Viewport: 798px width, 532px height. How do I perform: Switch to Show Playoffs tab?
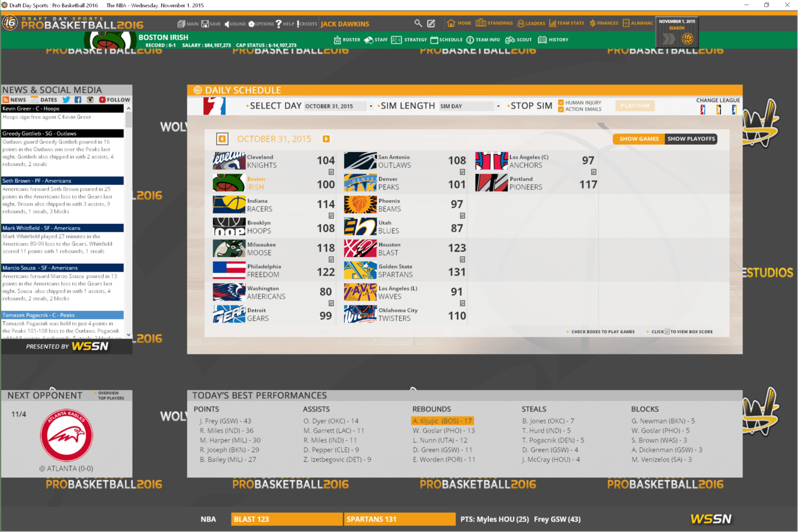click(691, 139)
